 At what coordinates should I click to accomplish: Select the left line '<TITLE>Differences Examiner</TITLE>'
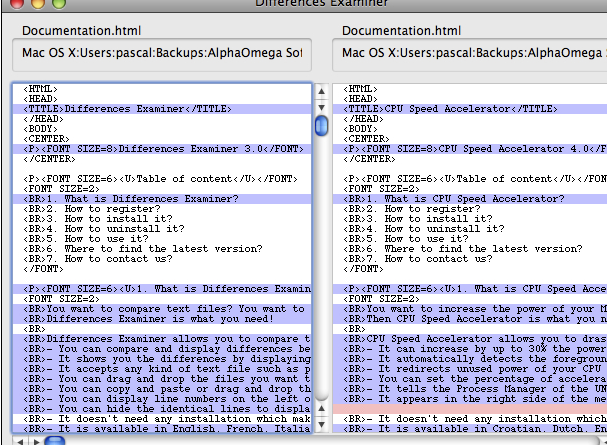[162, 109]
